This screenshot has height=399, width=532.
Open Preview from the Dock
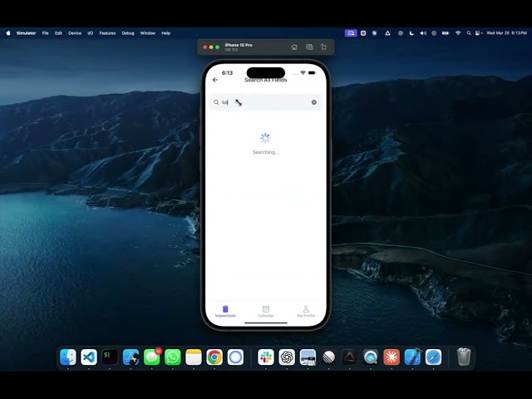click(x=308, y=357)
